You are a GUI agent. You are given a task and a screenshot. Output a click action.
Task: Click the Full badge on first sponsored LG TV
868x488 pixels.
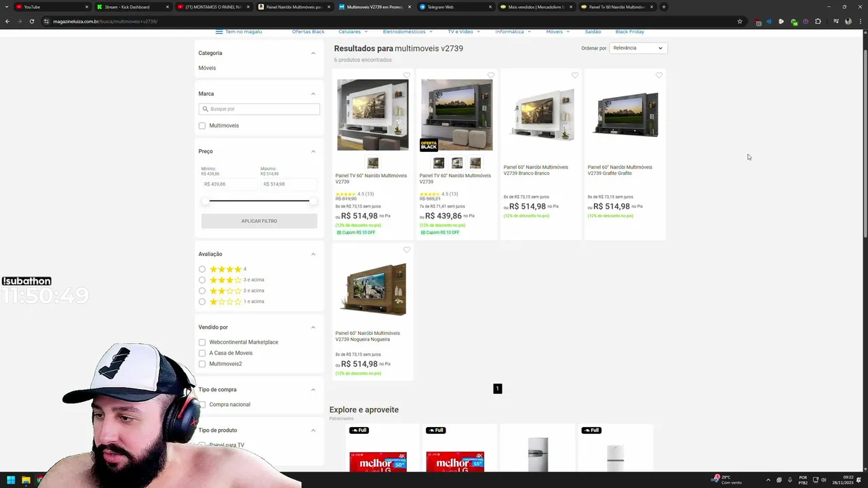pyautogui.click(x=359, y=430)
